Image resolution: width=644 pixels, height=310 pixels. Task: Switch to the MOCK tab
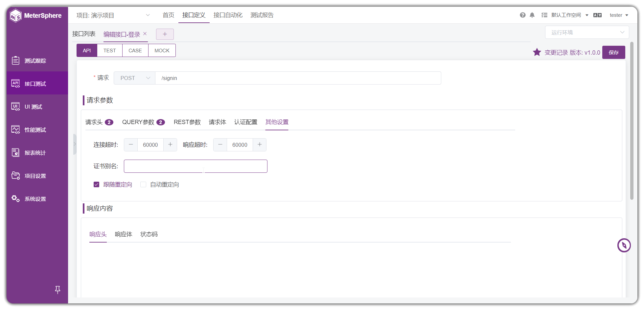162,50
